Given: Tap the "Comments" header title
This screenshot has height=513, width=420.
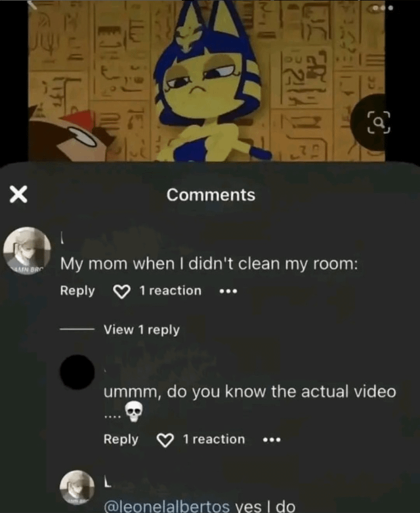Looking at the screenshot, I should coord(211,194).
